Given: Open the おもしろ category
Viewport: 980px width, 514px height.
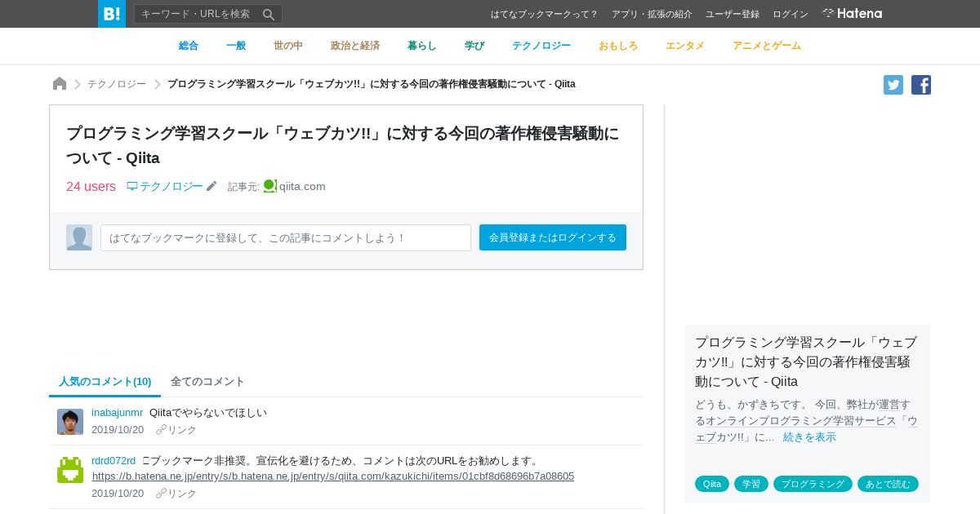Looking at the screenshot, I should [618, 46].
